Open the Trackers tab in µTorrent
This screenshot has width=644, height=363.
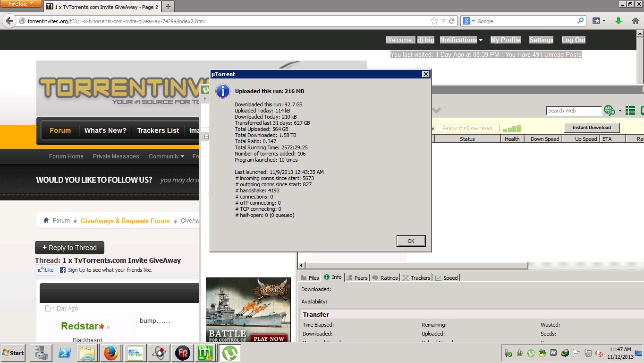click(416, 277)
